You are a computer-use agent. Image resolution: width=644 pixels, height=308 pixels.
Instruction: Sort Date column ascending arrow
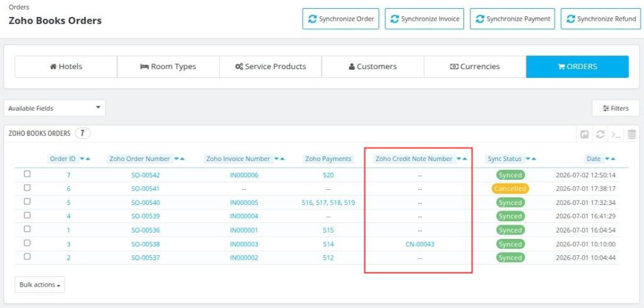tap(613, 159)
